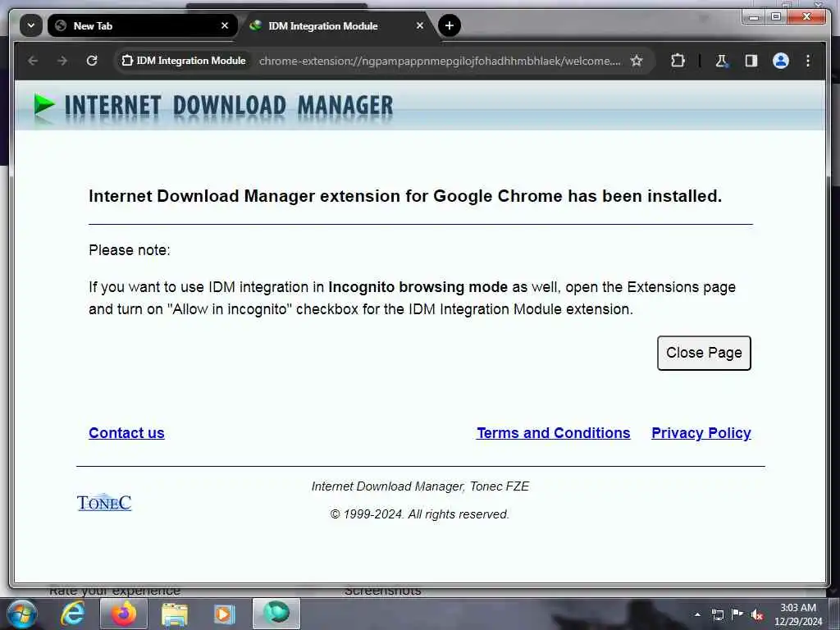Close the New Tab tab
Screen dimensions: 840x630
[225, 25]
